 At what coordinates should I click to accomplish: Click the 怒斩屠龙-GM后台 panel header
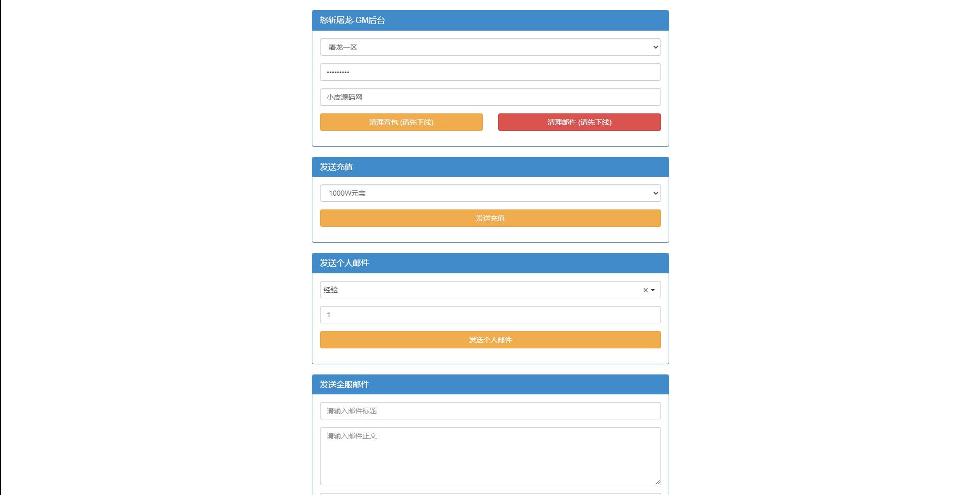(351, 20)
